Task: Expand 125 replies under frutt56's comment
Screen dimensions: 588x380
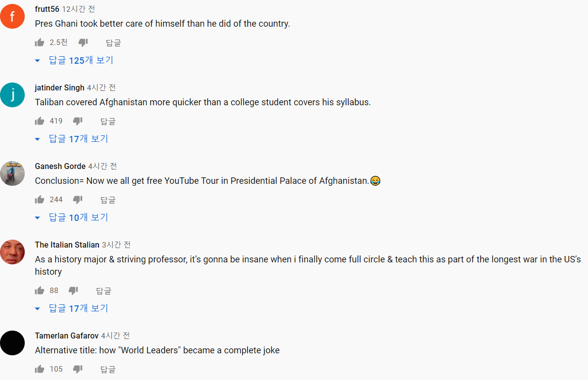Action: [74, 60]
